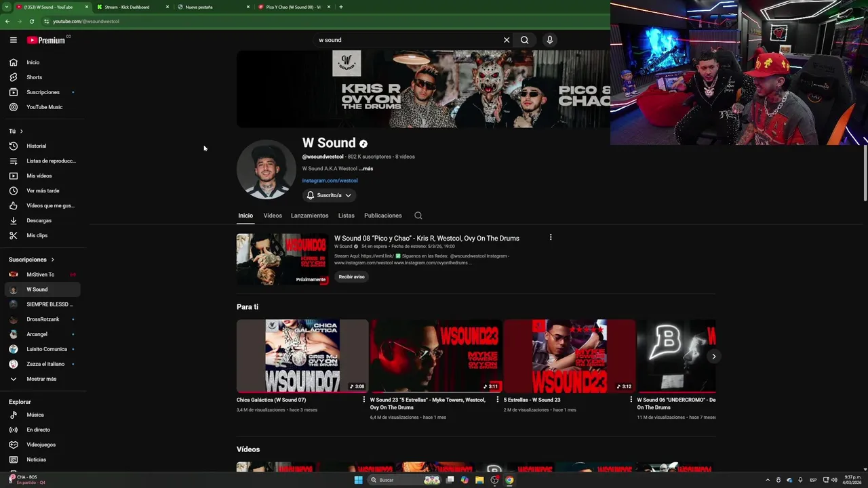This screenshot has height=488, width=868.
Task: Switch to the Lanzamientos channel tab
Action: tap(310, 216)
